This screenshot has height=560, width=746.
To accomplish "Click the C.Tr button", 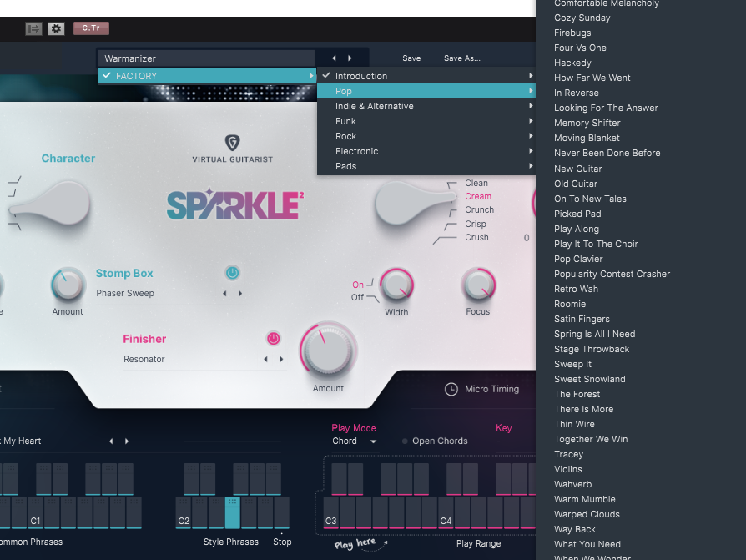I will [x=91, y=28].
